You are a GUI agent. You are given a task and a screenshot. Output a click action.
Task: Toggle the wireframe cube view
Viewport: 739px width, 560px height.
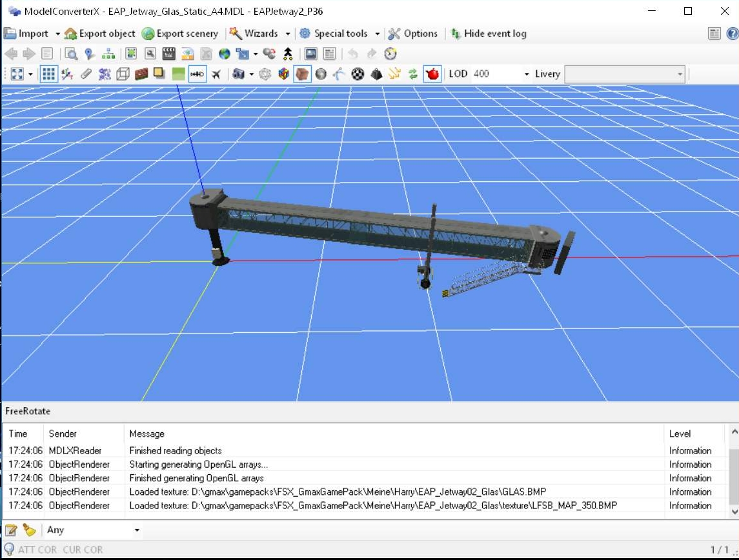[123, 74]
